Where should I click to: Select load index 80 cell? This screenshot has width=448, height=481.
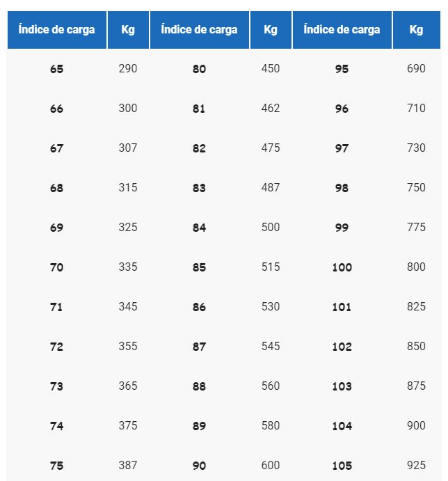200,69
